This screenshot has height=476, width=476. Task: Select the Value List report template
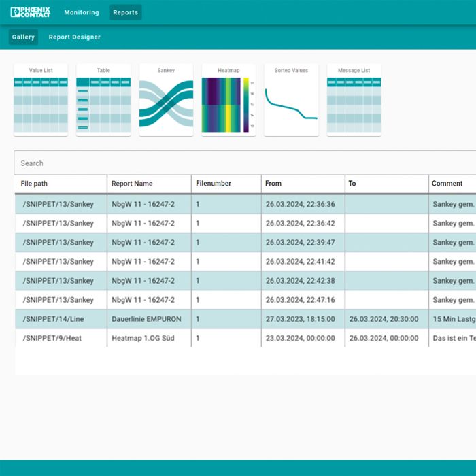[41, 100]
